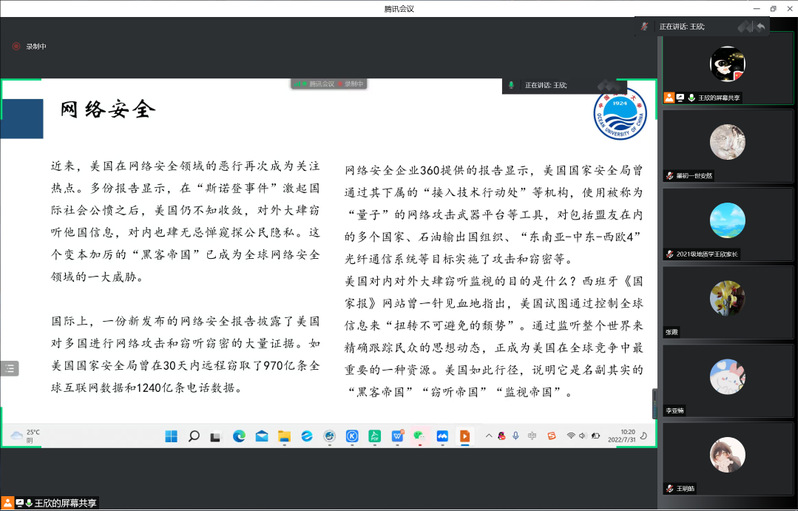Viewport: 798px width, 511px height.
Task: Toggle the microphone icon in the system tray
Action: (x=513, y=436)
